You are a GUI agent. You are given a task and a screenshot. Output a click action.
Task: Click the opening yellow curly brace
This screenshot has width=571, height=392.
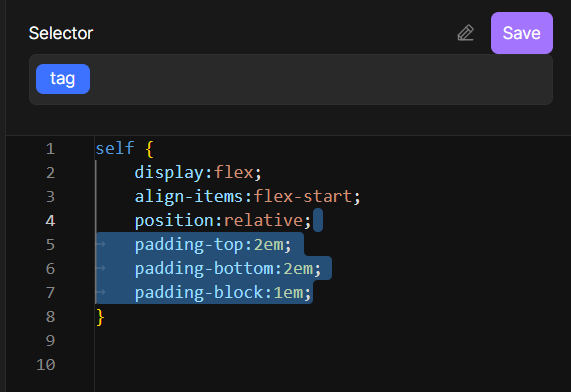point(149,149)
